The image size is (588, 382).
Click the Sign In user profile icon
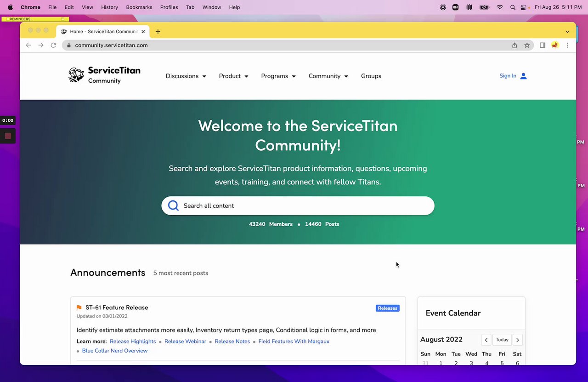523,76
